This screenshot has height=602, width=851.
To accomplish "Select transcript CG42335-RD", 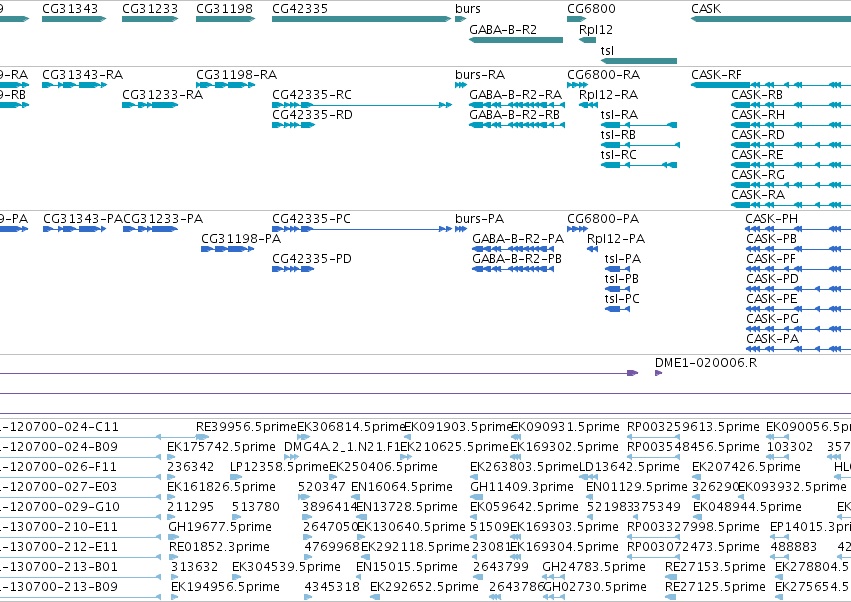I will [293, 125].
